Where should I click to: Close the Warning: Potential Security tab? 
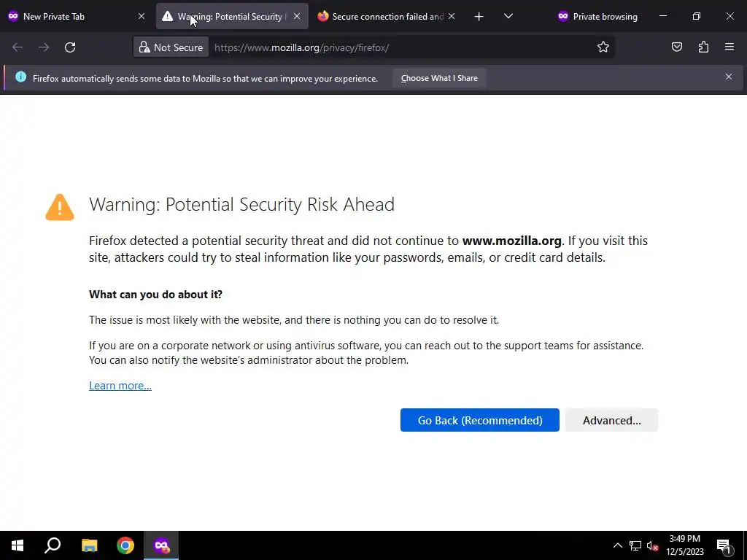(x=297, y=17)
